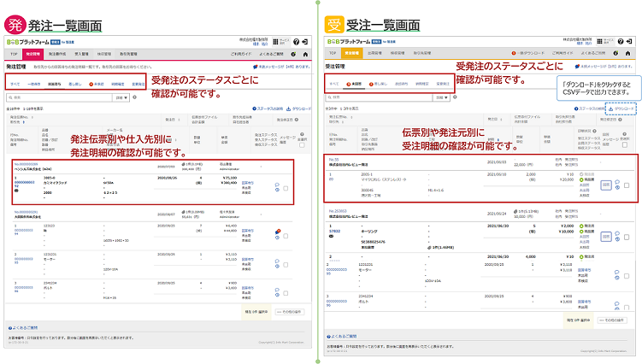The width and height of the screenshot is (642, 364).
Task: Click the help question mark icon in 発注 screen header
Action: click(296, 40)
